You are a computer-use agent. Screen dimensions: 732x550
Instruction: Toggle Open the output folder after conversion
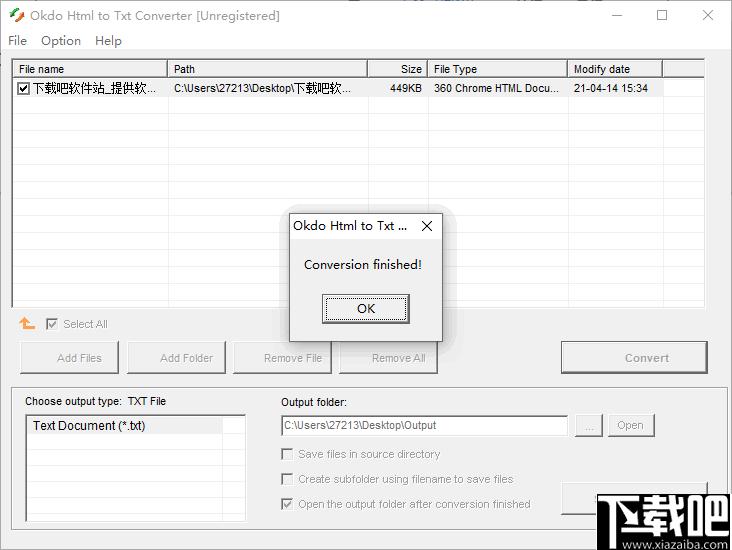click(287, 504)
